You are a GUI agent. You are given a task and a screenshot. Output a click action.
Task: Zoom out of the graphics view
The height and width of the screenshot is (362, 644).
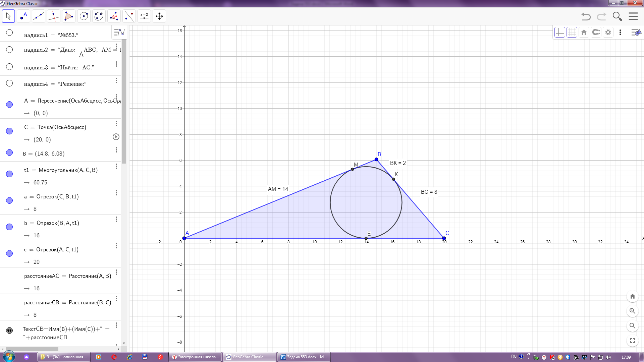pos(633,326)
